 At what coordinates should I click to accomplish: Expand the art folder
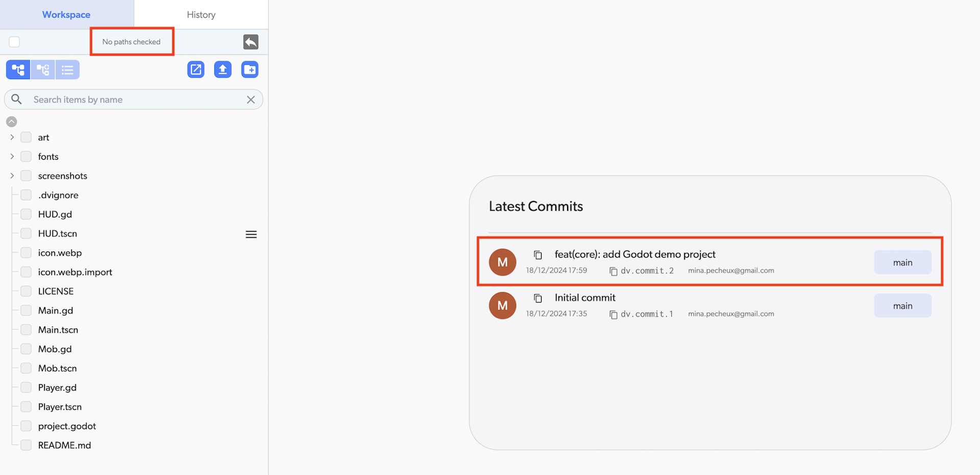point(12,137)
